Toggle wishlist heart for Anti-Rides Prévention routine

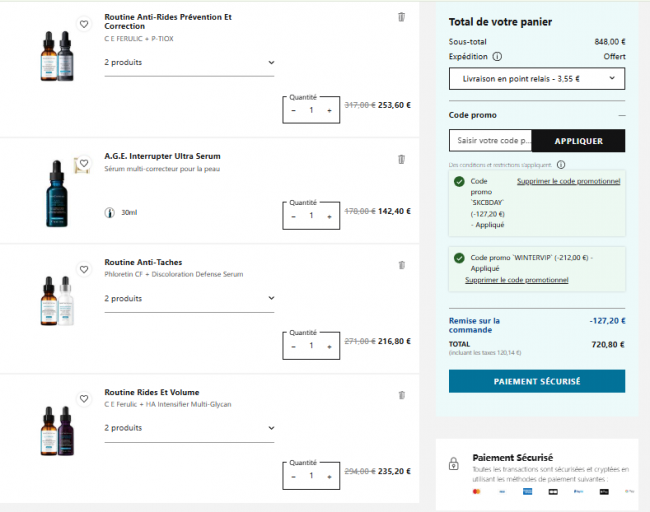pyautogui.click(x=84, y=24)
